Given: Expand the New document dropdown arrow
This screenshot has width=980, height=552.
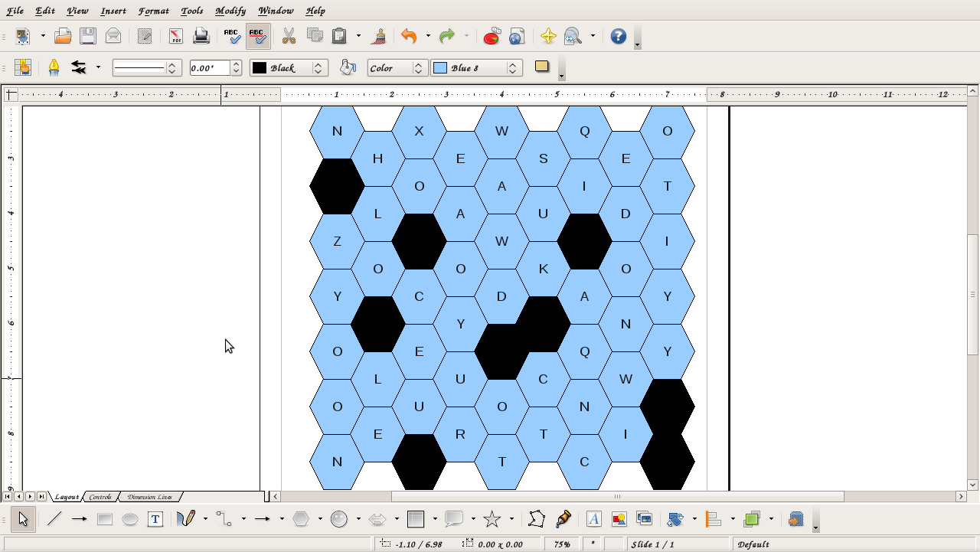Looking at the screenshot, I should click(x=43, y=36).
